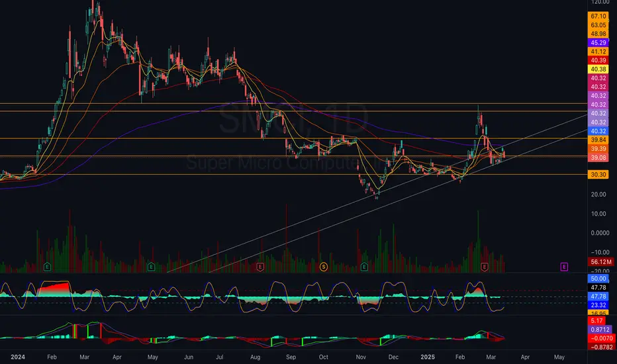Select the purple 45.29 price label

point(598,42)
